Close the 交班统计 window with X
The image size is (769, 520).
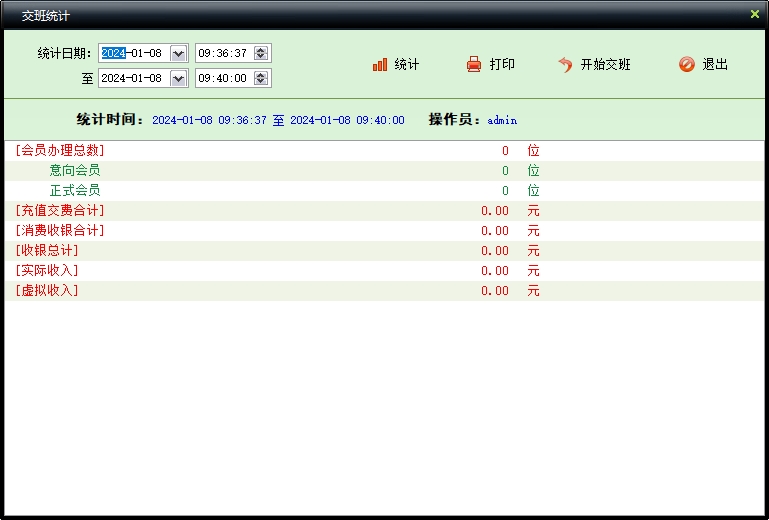[x=755, y=14]
